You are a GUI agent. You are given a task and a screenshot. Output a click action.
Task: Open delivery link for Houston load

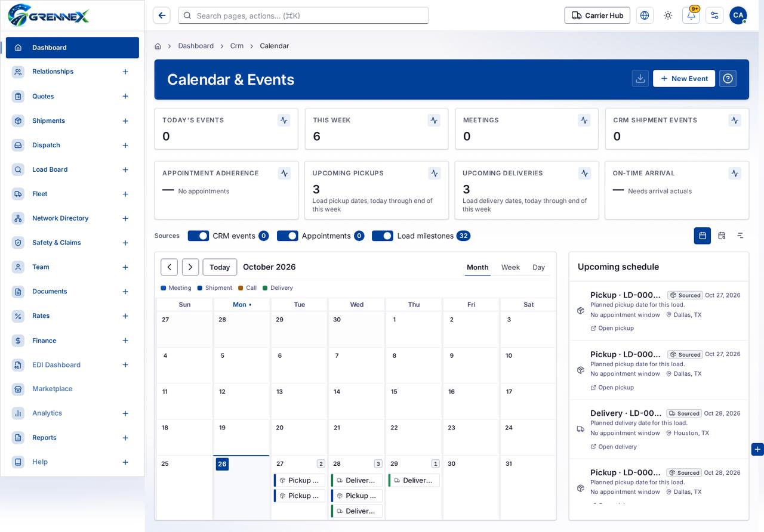(614, 447)
